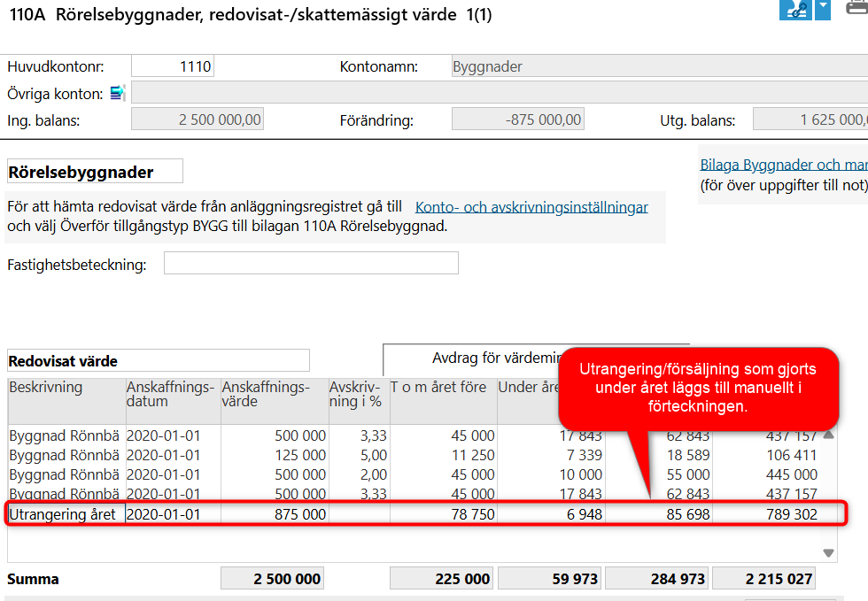868x601 pixels.
Task: Click the Anskaffningsdatum column header
Action: pyautogui.click(x=174, y=402)
